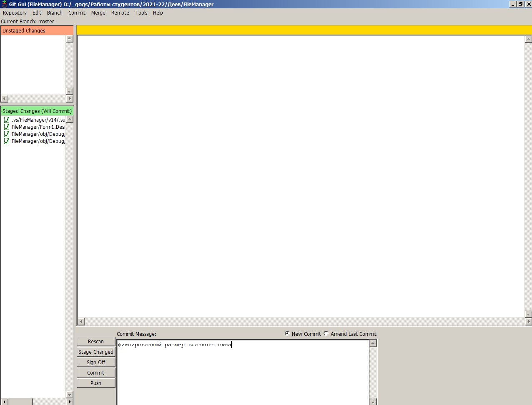This screenshot has height=405, width=532.
Task: Click the staged icon next to FileManager/Form1.Designer file
Action: (7, 127)
